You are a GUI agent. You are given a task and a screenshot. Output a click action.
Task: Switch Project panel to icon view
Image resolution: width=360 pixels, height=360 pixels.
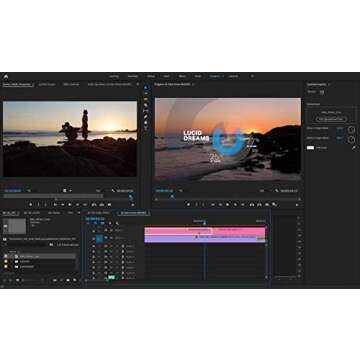[17, 280]
